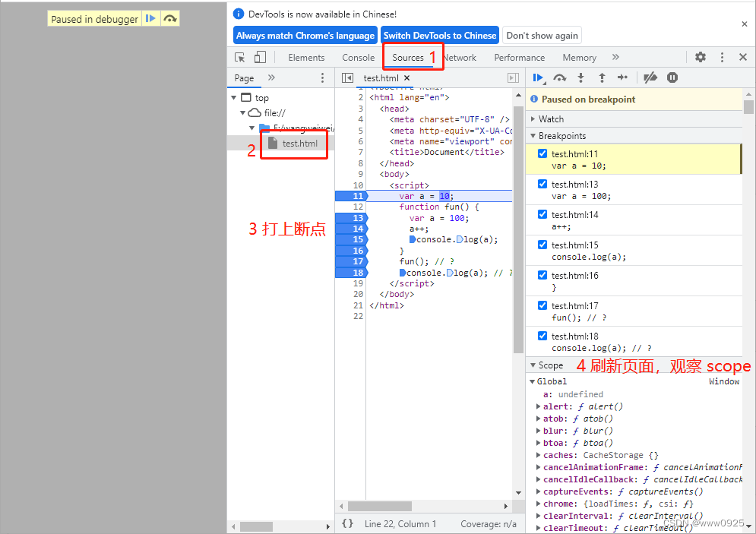Click Always match Chrome's language
Screen dimensions: 756x534
coord(305,35)
